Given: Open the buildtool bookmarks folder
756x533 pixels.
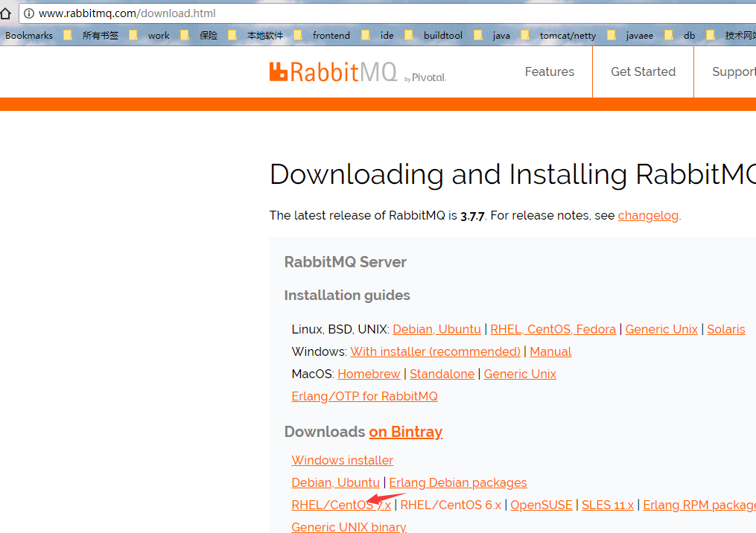Looking at the screenshot, I should pyautogui.click(x=433, y=35).
